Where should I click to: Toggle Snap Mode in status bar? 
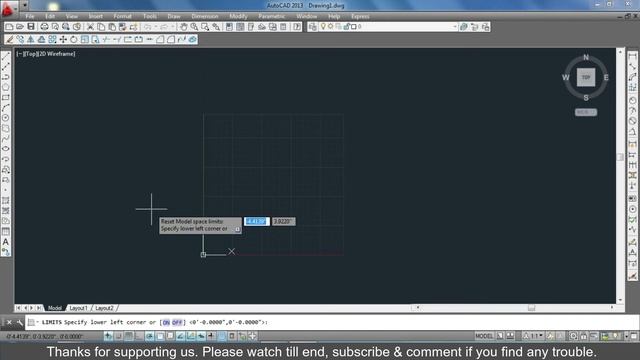pyautogui.click(x=118, y=336)
